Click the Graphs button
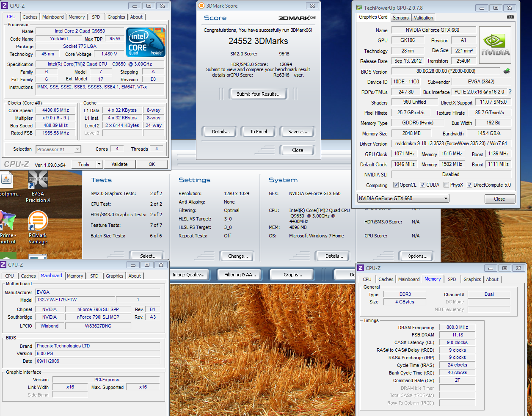Screen dimensions: 532x416 [293, 275]
